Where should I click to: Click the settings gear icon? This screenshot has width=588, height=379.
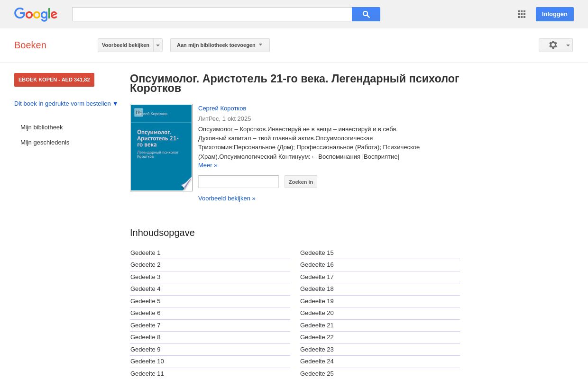(x=553, y=45)
